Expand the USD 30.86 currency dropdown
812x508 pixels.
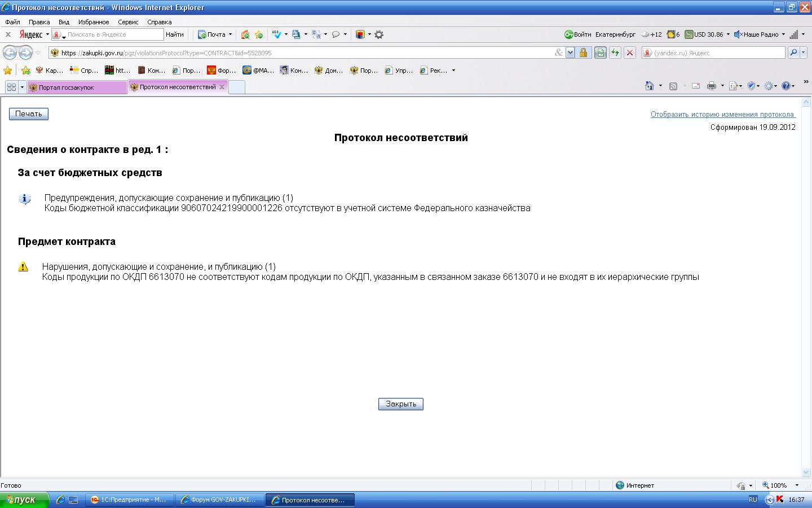click(x=728, y=34)
